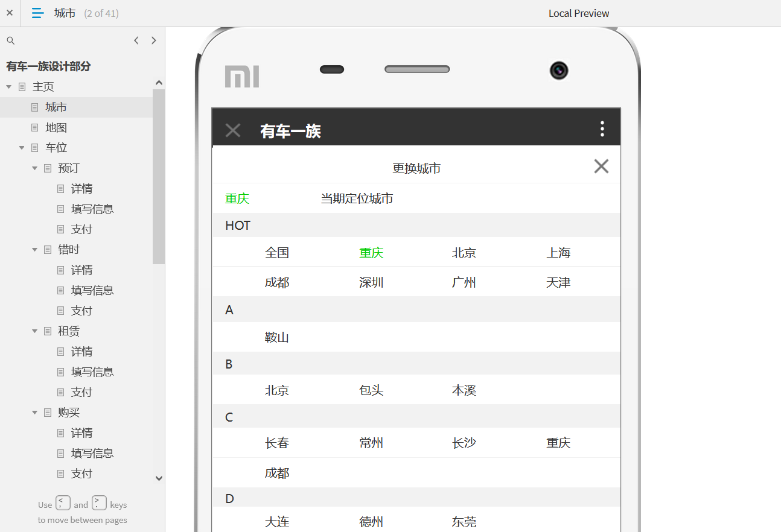Select the 城市 page in sitemap

click(56, 107)
